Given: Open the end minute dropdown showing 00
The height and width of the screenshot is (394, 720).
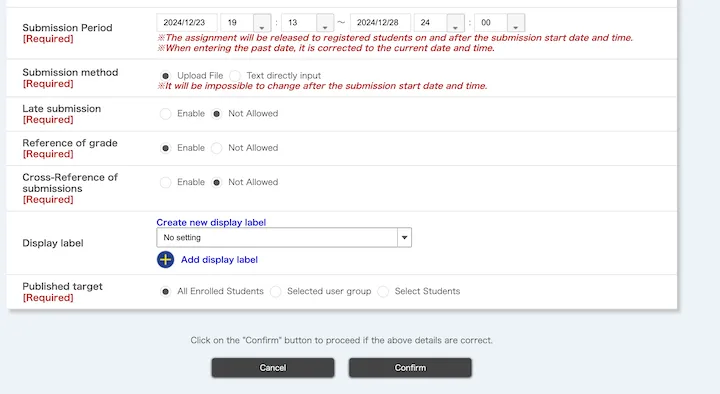Looking at the screenshot, I should [x=500, y=23].
